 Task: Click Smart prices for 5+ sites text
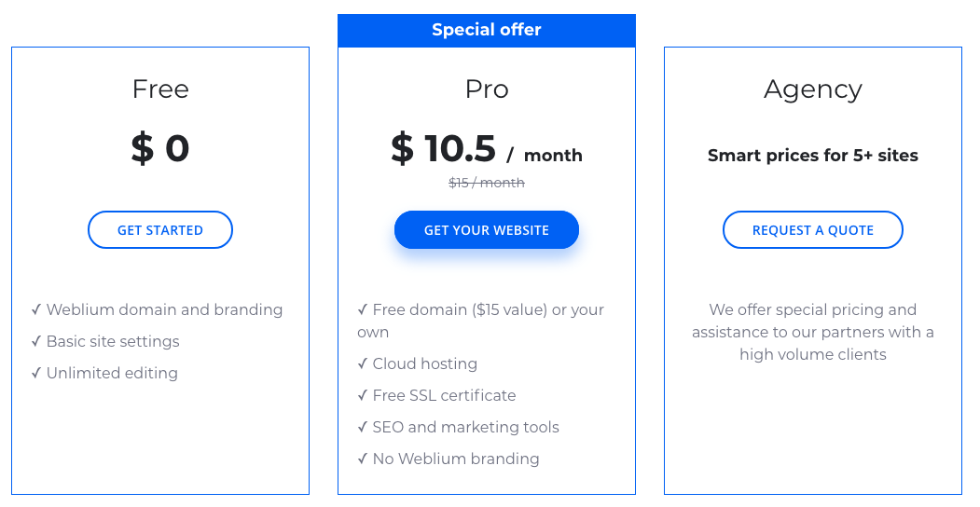pyautogui.click(x=812, y=156)
